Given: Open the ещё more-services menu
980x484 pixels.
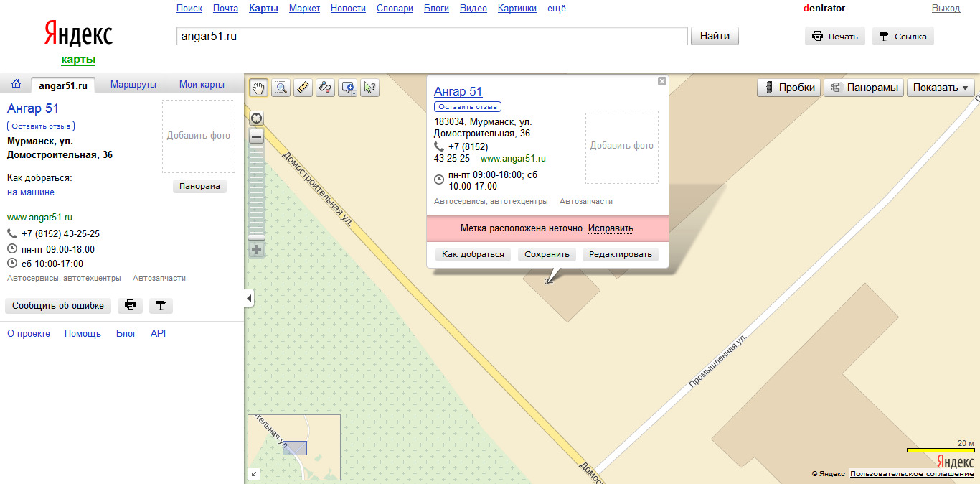Looking at the screenshot, I should tap(557, 9).
